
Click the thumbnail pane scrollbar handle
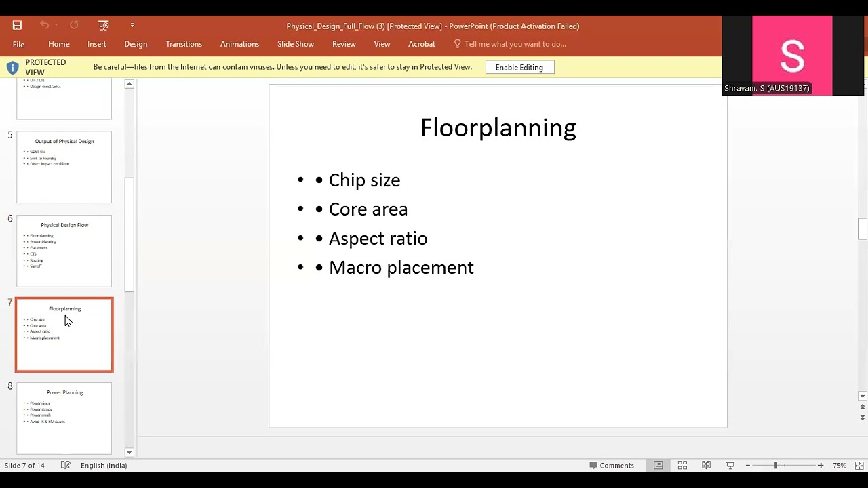pos(130,235)
